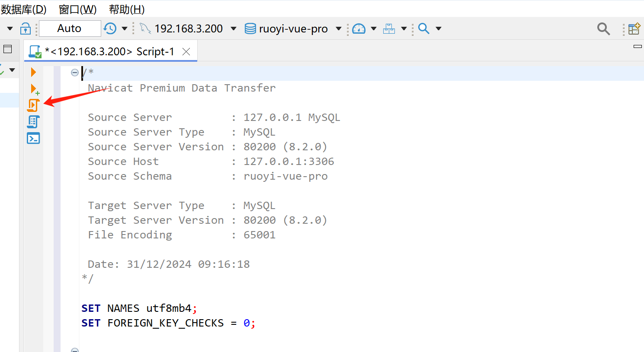
Task: Expand the transaction log dropdown arrow
Action: [x=125, y=29]
